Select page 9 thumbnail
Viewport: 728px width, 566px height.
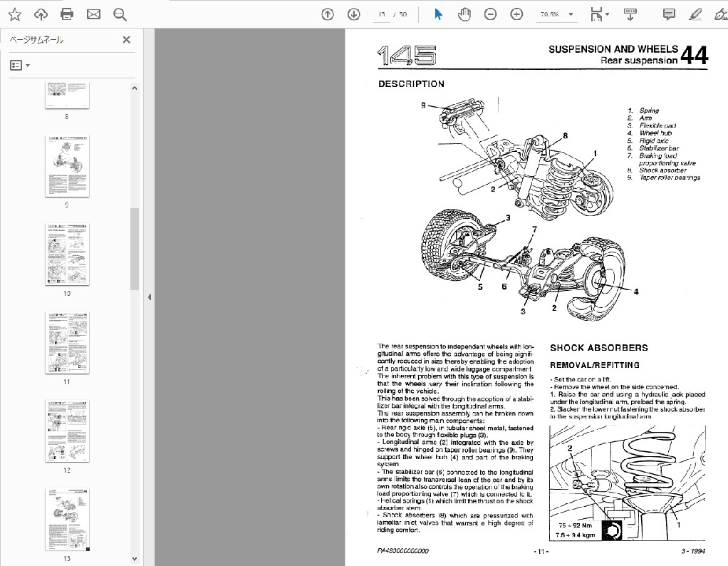[x=67, y=166]
